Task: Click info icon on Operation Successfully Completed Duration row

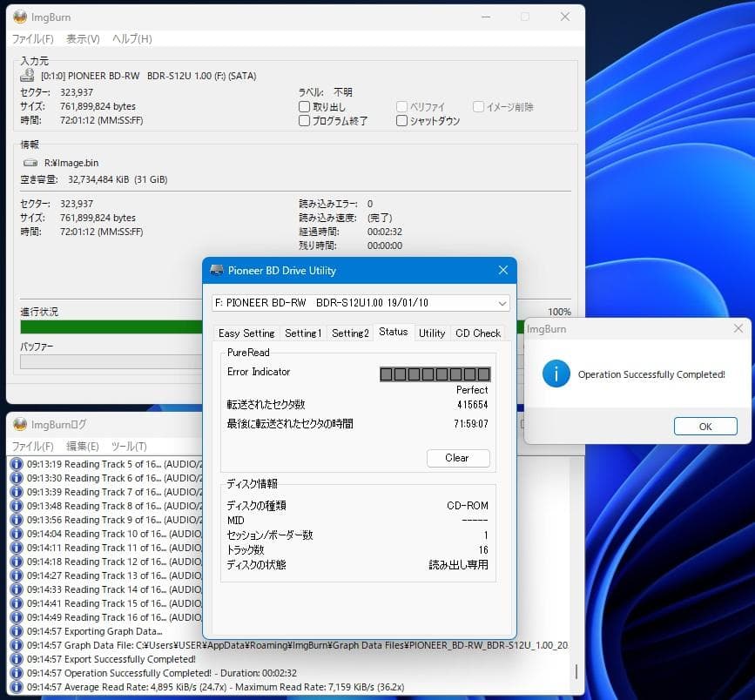Action: click(x=17, y=674)
